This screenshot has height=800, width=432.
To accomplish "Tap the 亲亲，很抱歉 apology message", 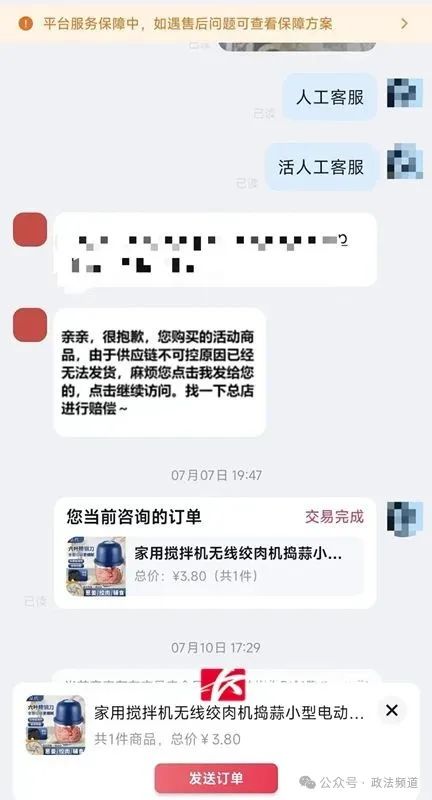I will click(160, 372).
